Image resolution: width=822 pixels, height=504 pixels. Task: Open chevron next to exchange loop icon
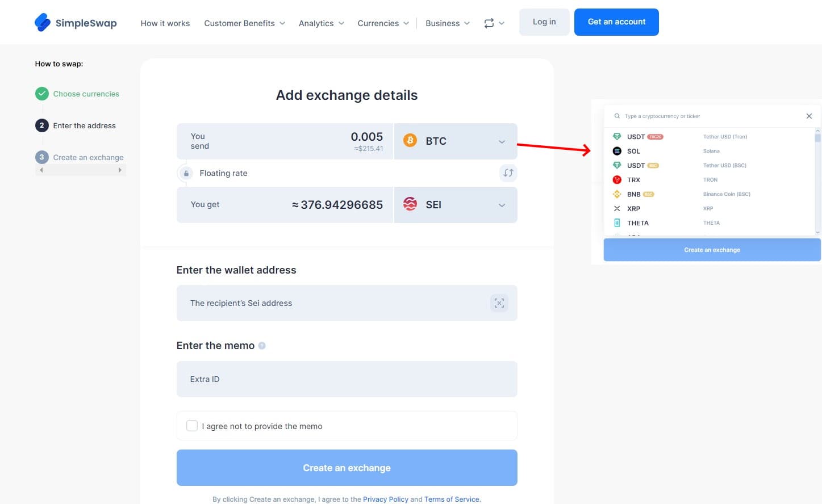coord(502,23)
